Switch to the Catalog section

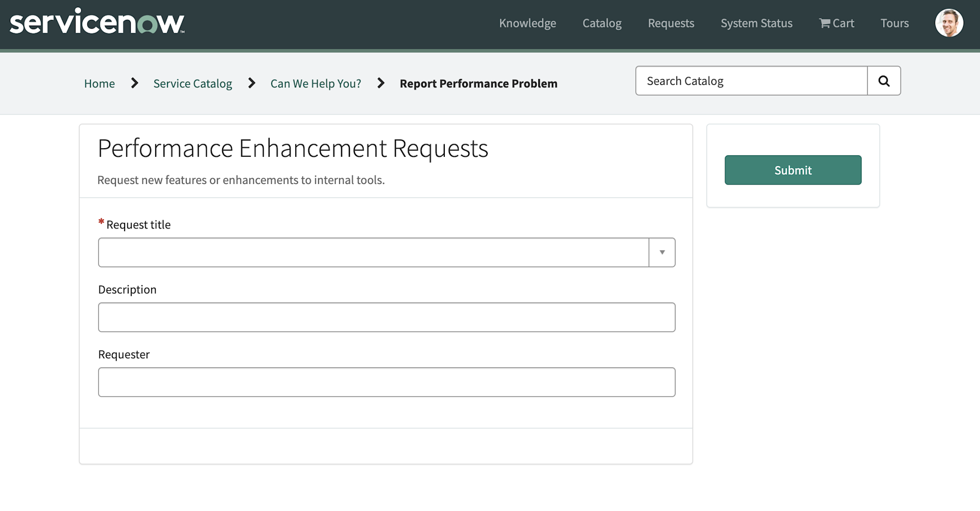[x=602, y=23]
